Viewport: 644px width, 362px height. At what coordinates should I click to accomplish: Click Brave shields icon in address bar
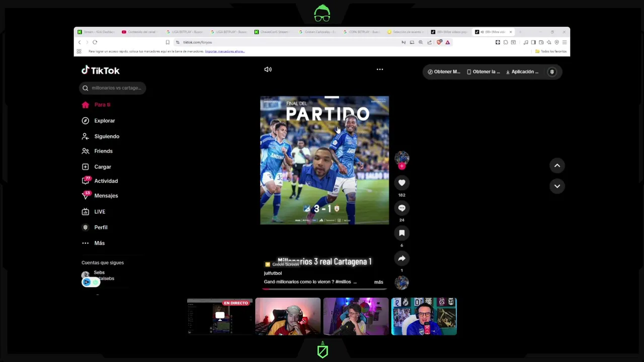pos(439,42)
